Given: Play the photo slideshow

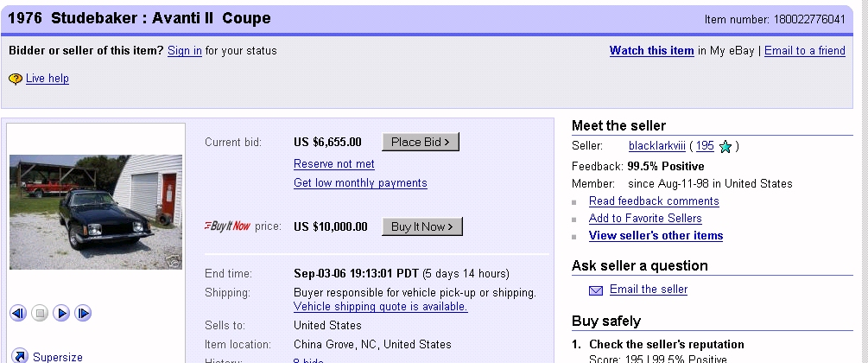Looking at the screenshot, I should tap(61, 313).
